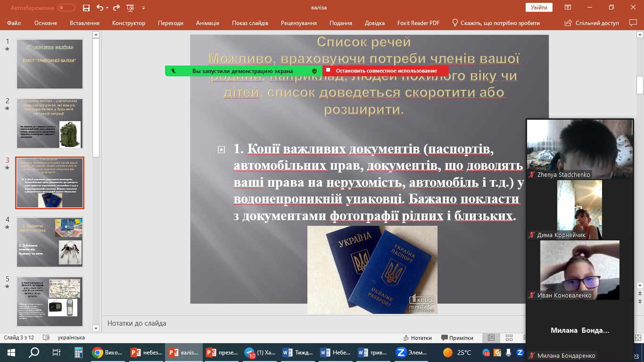
Task: Open the Zoom «Элем…» taskbar window
Action: (x=412, y=353)
